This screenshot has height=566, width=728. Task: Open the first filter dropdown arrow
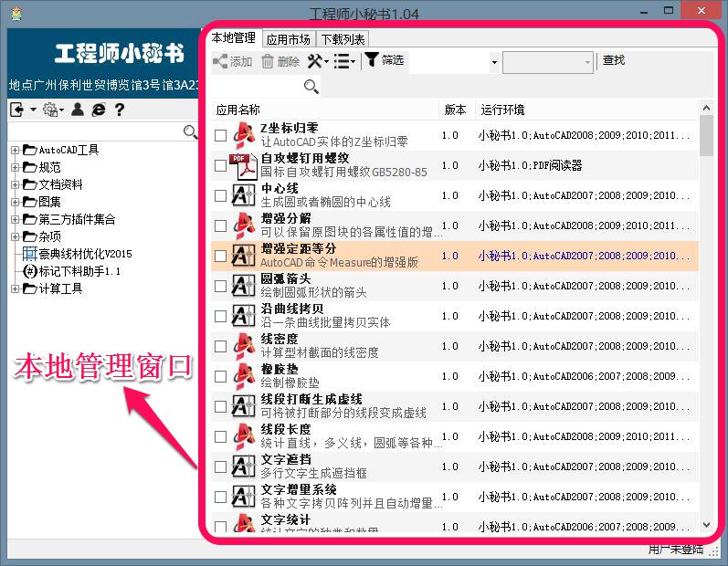click(494, 62)
